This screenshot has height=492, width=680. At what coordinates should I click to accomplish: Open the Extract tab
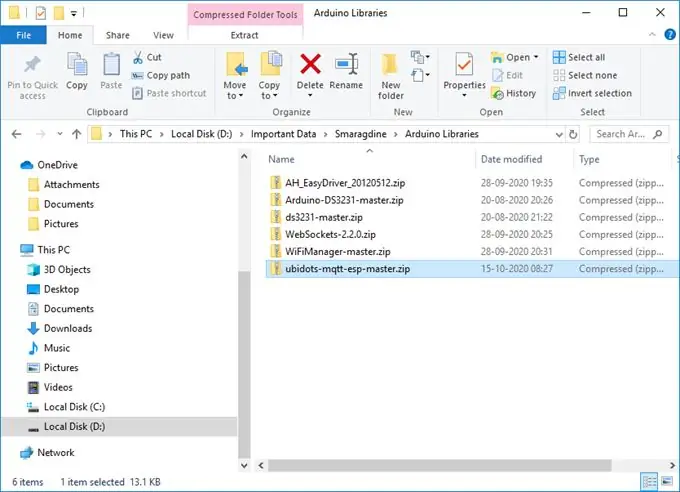pos(245,35)
